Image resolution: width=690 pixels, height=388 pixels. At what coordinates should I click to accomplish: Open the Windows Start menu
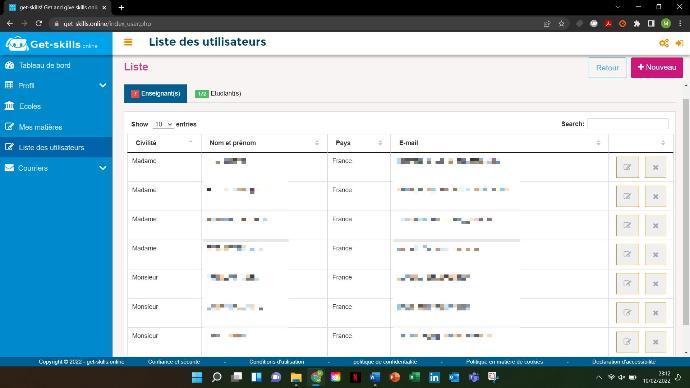[x=197, y=377]
